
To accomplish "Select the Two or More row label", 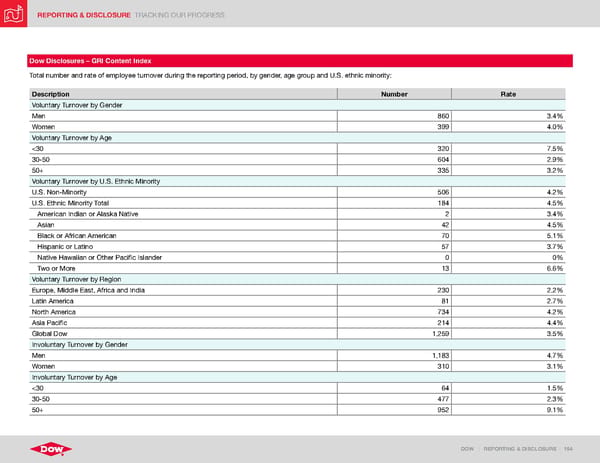I will (56, 269).
